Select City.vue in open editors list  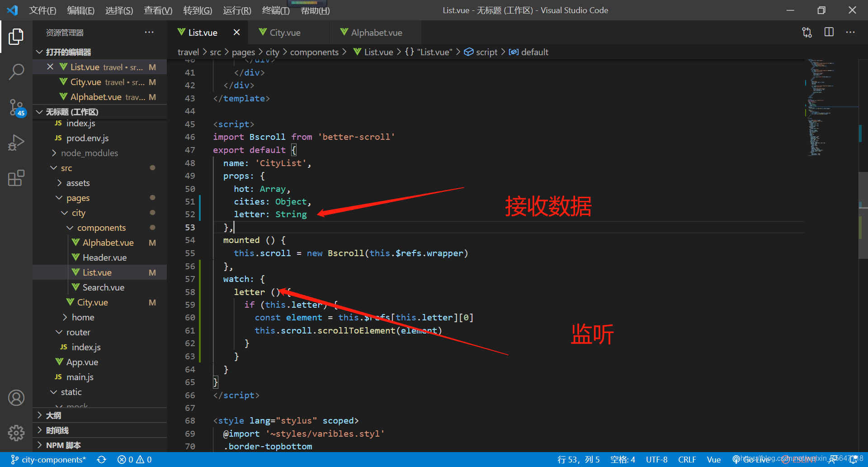[x=99, y=82]
